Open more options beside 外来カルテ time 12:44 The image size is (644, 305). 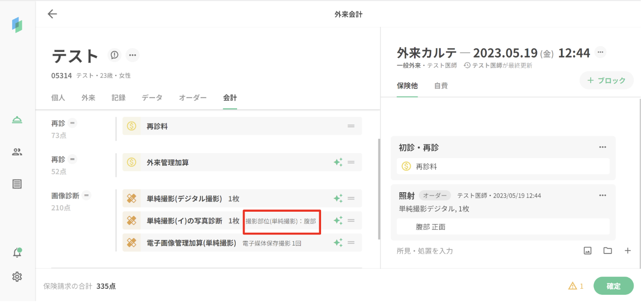600,52
